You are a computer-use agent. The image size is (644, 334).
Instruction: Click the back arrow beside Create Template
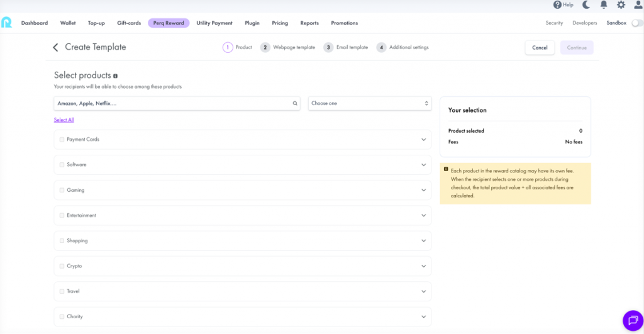click(55, 47)
